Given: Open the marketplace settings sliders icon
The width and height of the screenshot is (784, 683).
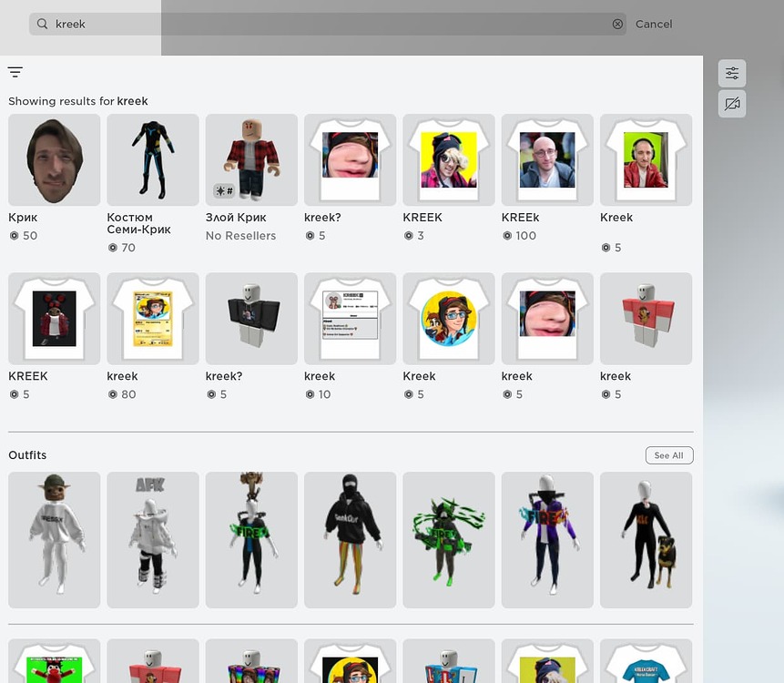Looking at the screenshot, I should tap(731, 73).
